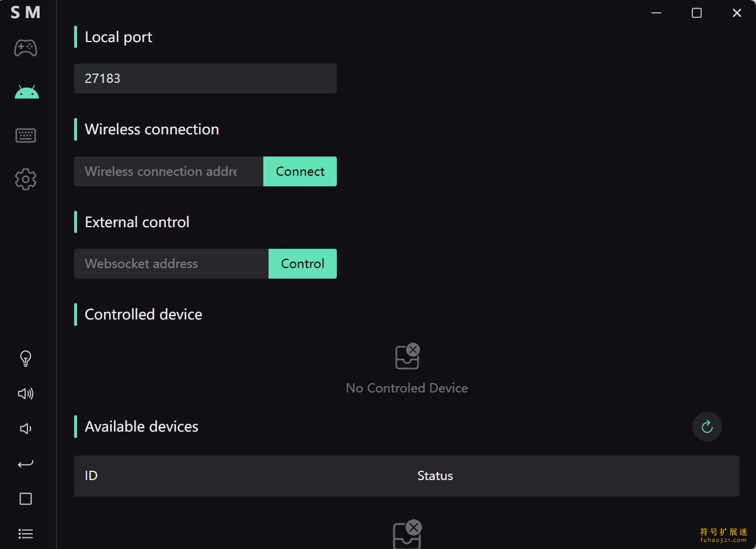Open the gamepad mask tab in the sidebar

tap(26, 48)
